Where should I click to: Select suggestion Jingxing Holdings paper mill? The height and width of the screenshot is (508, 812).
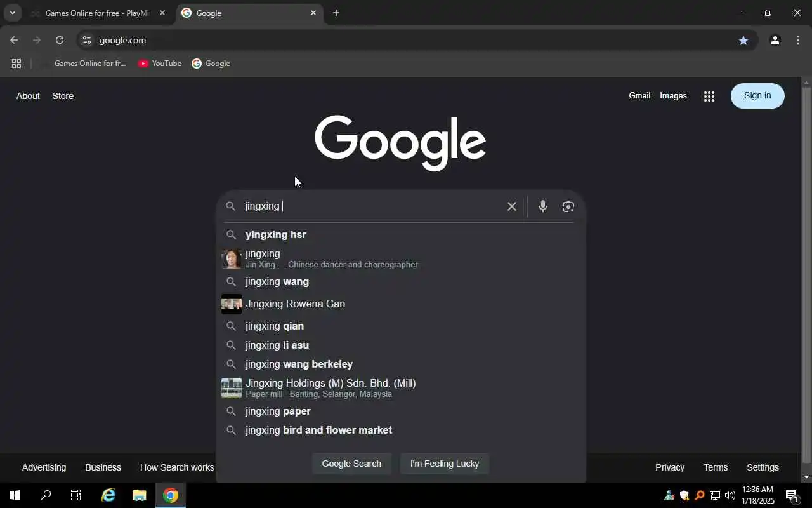[400, 388]
